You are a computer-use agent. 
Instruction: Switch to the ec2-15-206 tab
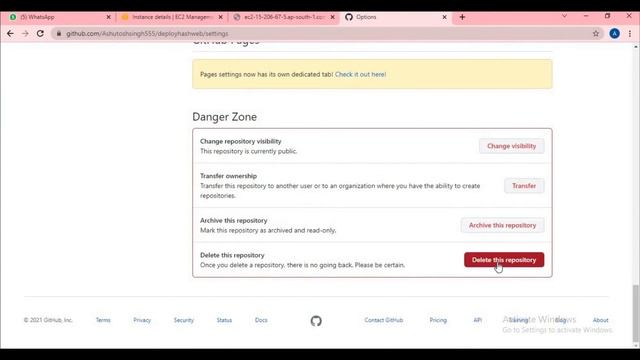(x=284, y=17)
